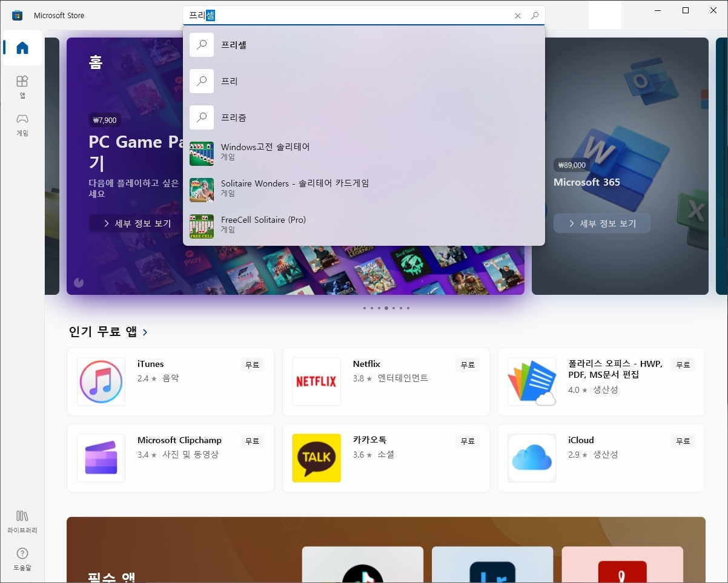Click the iCloud title text
The width and height of the screenshot is (728, 583).
tap(581, 440)
